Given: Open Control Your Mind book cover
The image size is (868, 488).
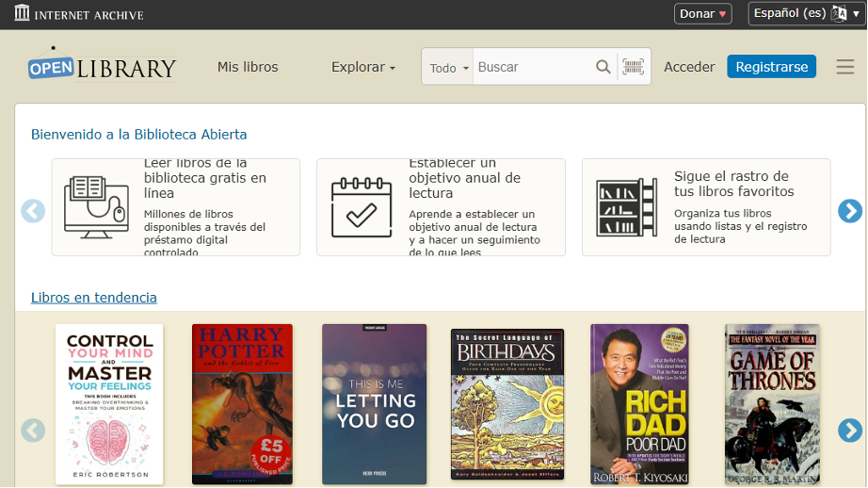Looking at the screenshot, I should coord(109,404).
